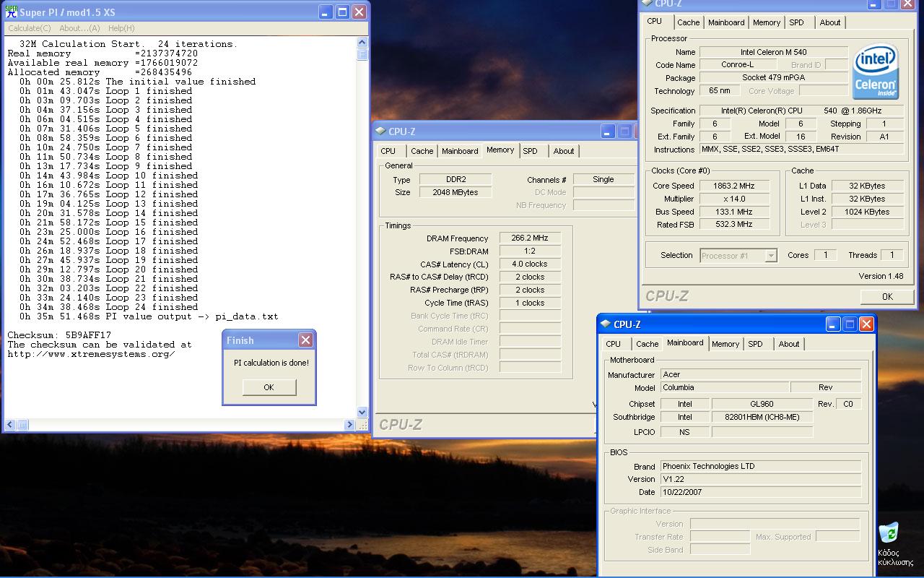
Task: Open the About...(A) menu in Super PI
Action: click(79, 28)
